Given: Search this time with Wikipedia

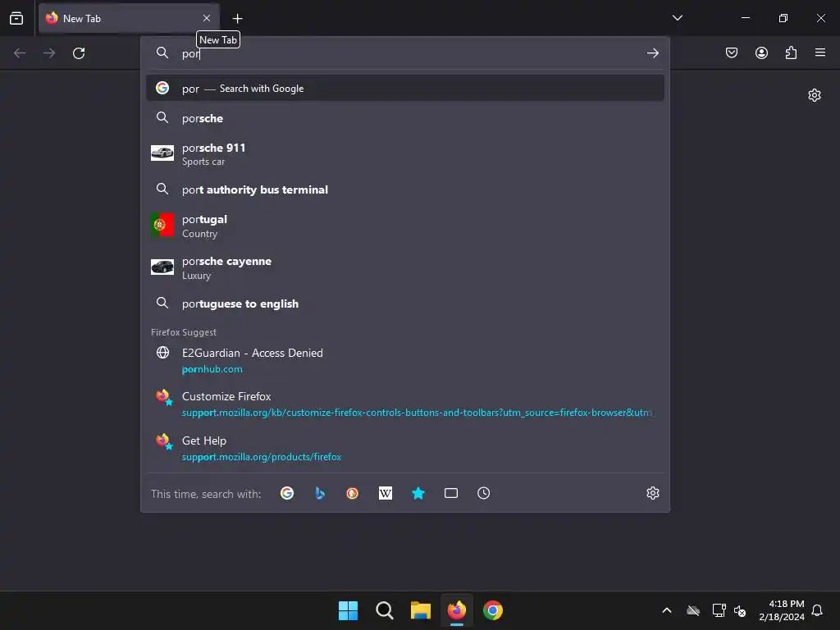Looking at the screenshot, I should (x=386, y=493).
